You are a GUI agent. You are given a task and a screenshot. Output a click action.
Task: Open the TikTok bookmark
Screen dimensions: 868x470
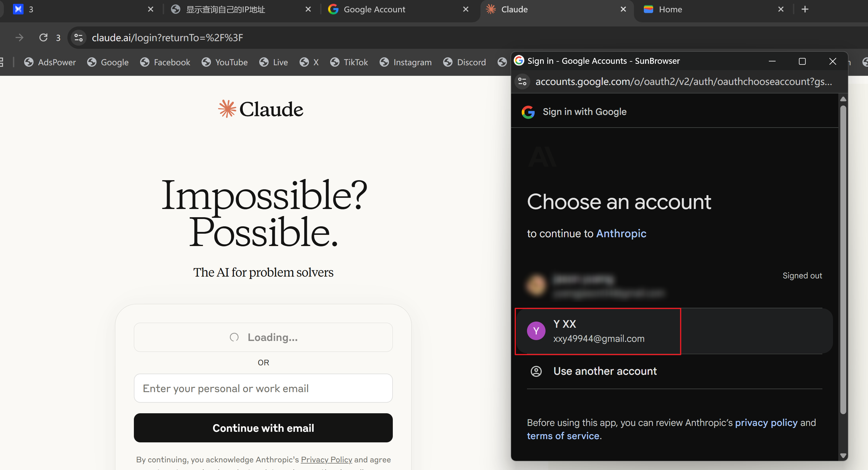tap(349, 62)
